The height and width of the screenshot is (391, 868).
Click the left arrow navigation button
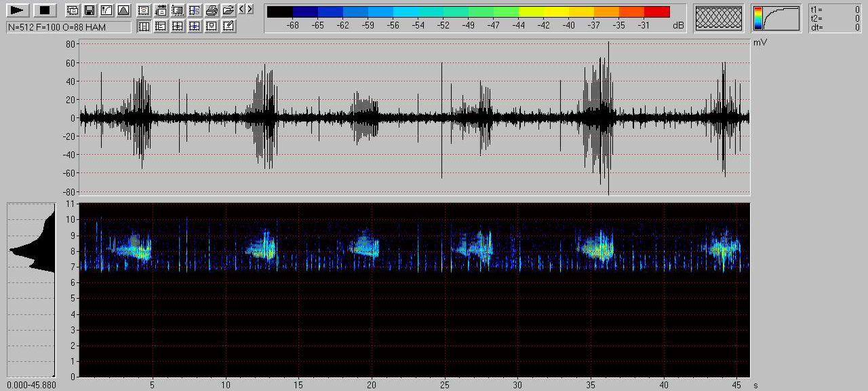[x=242, y=10]
